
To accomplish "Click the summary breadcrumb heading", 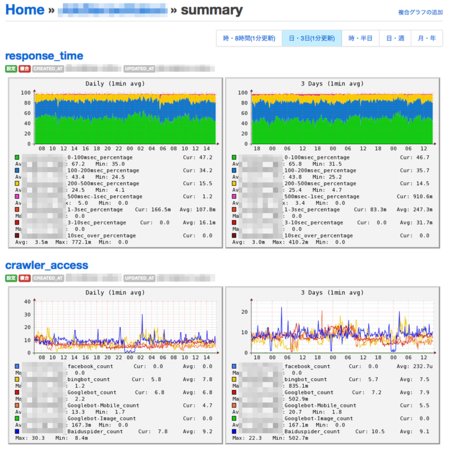I will [212, 10].
